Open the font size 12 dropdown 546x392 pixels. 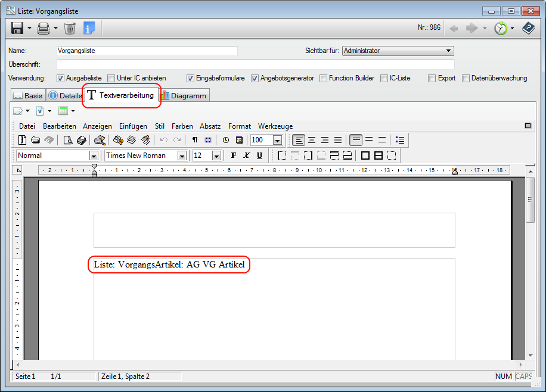(216, 155)
